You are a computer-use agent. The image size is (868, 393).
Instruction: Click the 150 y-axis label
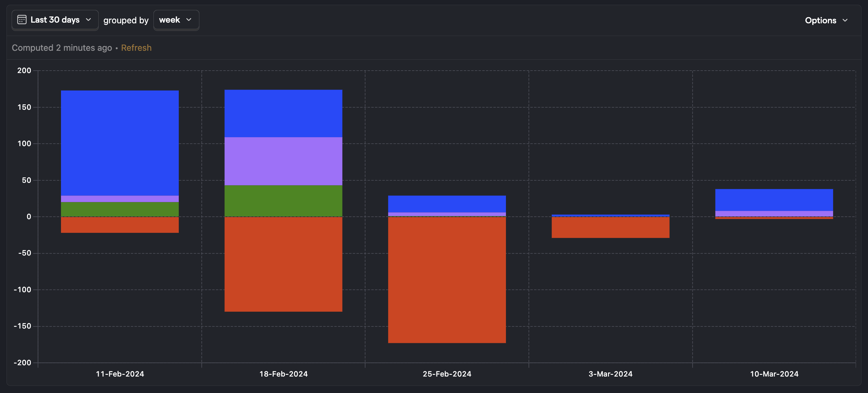[x=24, y=107]
